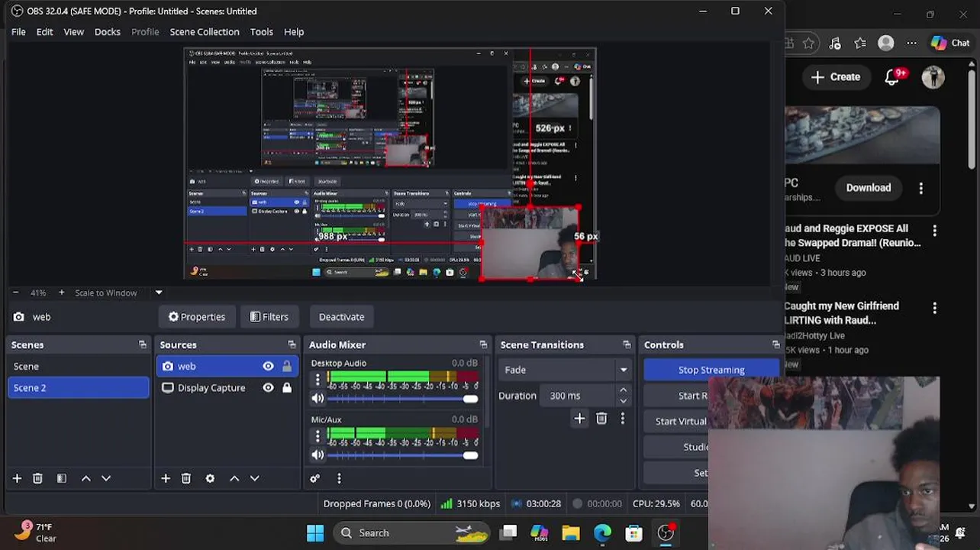This screenshot has height=550, width=980.
Task: Open browser three-dot settings menu
Action: 912,43
